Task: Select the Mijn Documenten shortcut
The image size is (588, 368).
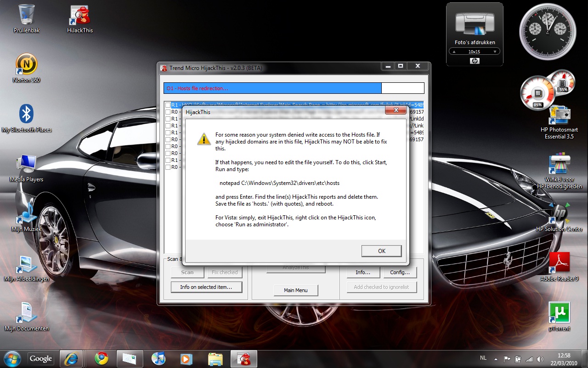Action: tap(27, 316)
